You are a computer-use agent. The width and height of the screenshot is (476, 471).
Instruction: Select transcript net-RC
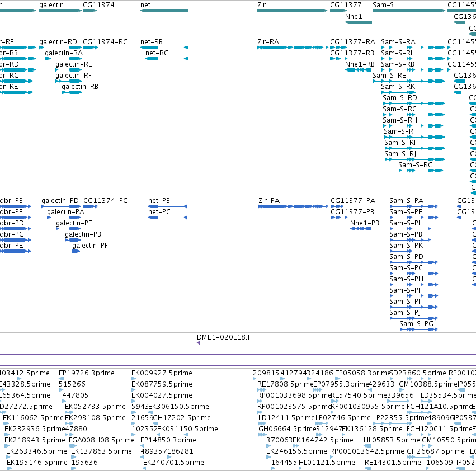[167, 59]
